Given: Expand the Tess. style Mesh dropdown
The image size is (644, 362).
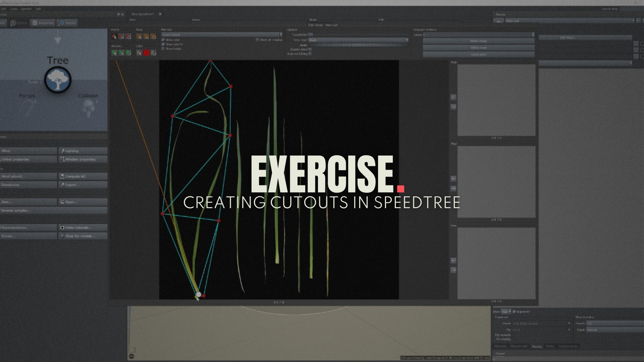Looking at the screenshot, I should pos(358,40).
